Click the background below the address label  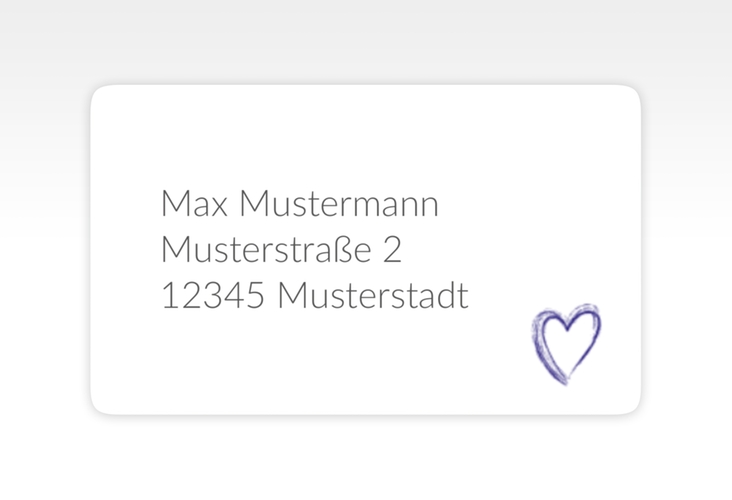click(x=365, y=458)
